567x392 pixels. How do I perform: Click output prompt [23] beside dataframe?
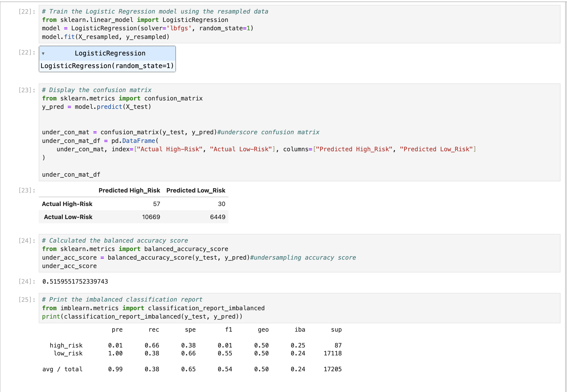point(27,190)
